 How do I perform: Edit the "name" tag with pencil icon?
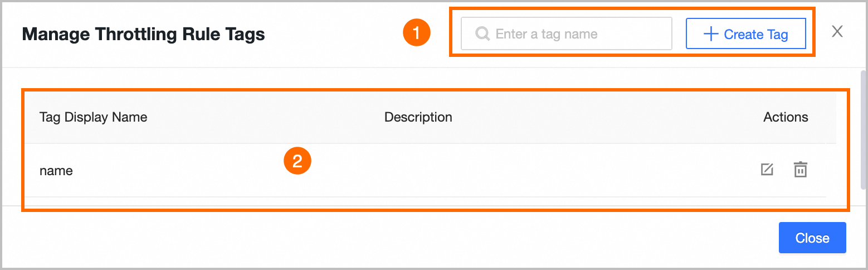[767, 170]
